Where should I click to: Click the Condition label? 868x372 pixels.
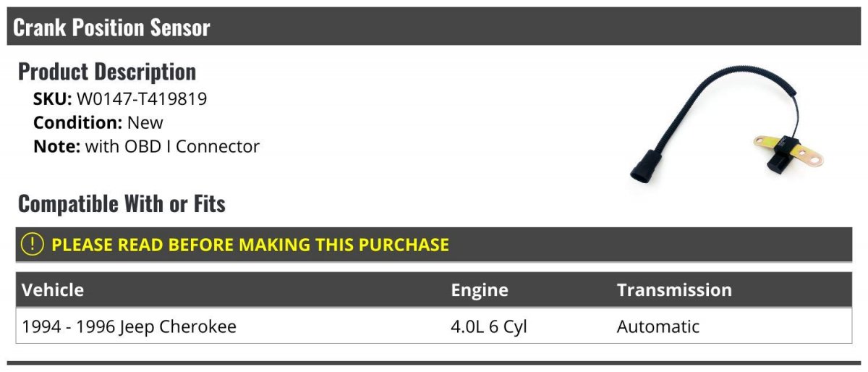(77, 122)
